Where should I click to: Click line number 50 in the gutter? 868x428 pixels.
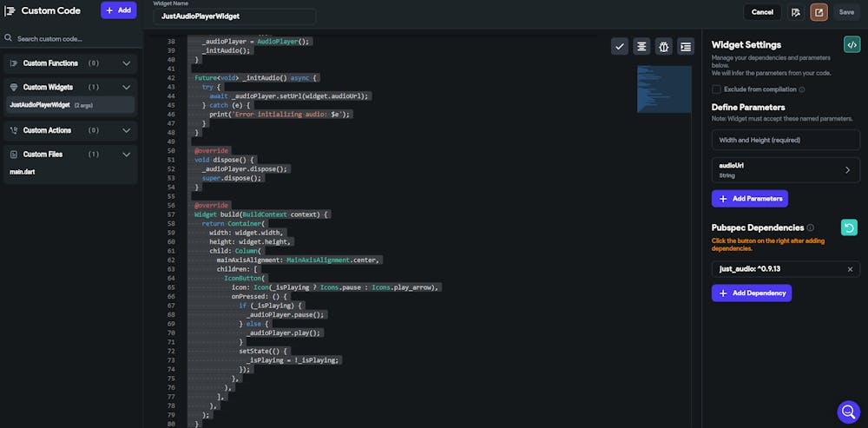pos(170,150)
